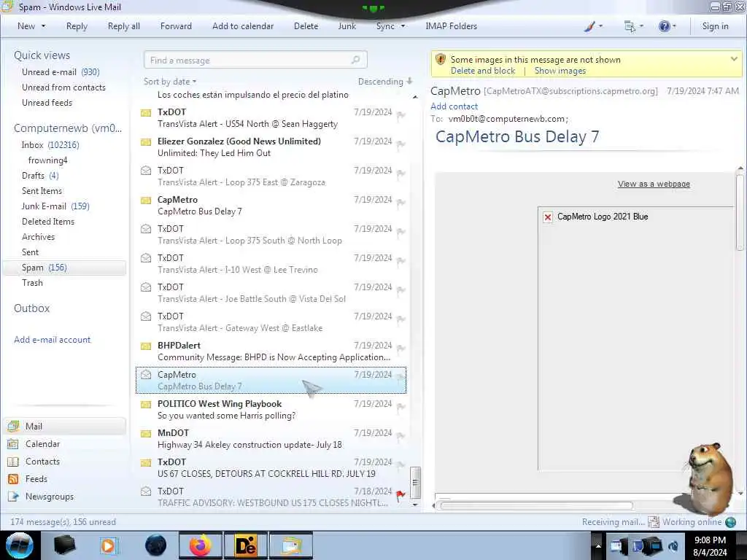Click read envelope icon of Loop 375 East message

click(146, 171)
